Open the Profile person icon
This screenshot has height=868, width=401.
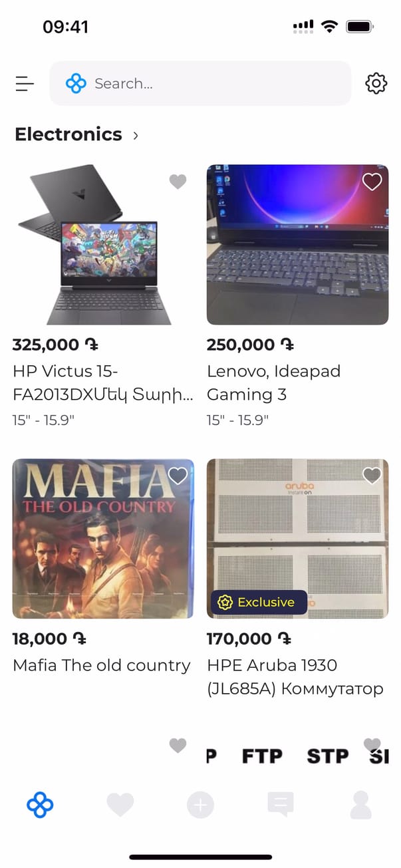tap(360, 805)
